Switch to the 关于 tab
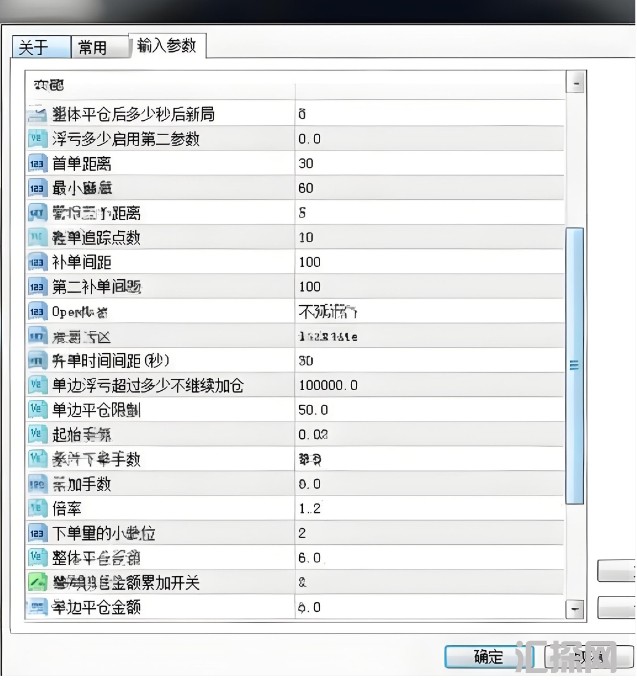The width and height of the screenshot is (637, 681). click(x=34, y=48)
